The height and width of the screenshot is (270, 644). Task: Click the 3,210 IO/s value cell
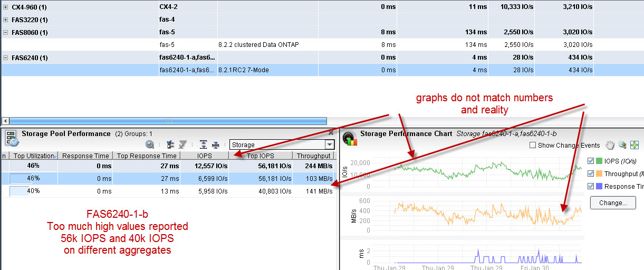point(578,7)
